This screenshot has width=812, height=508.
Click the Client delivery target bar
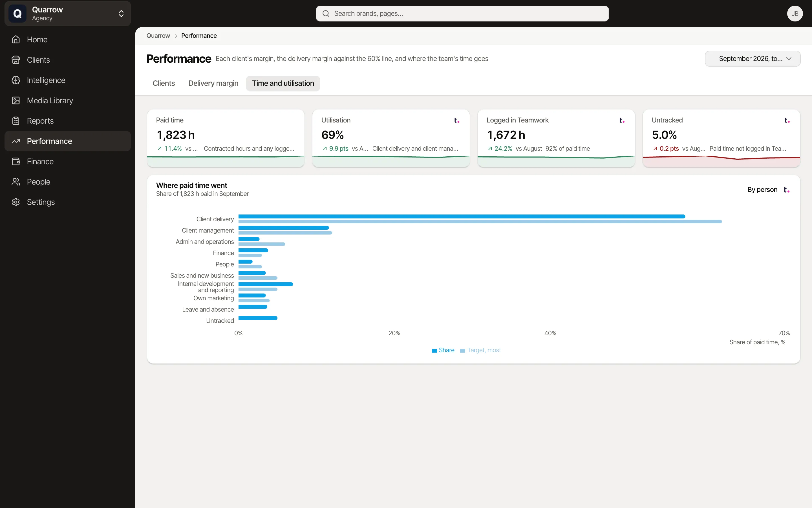(480, 222)
